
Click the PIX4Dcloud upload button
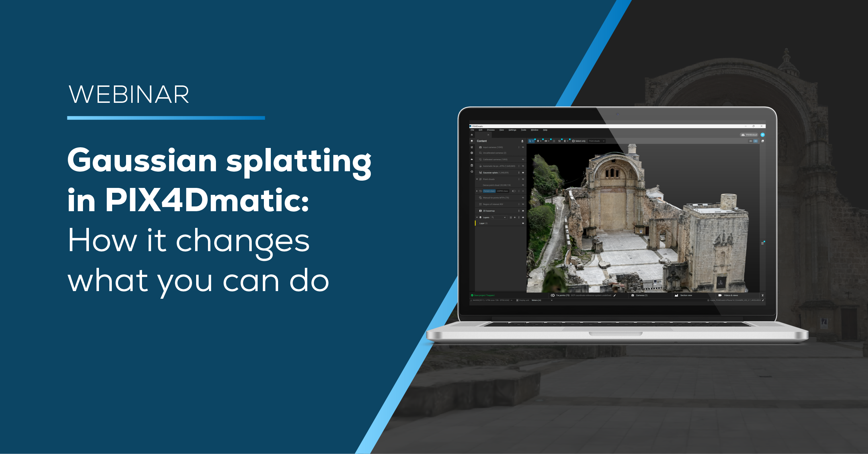tap(749, 135)
